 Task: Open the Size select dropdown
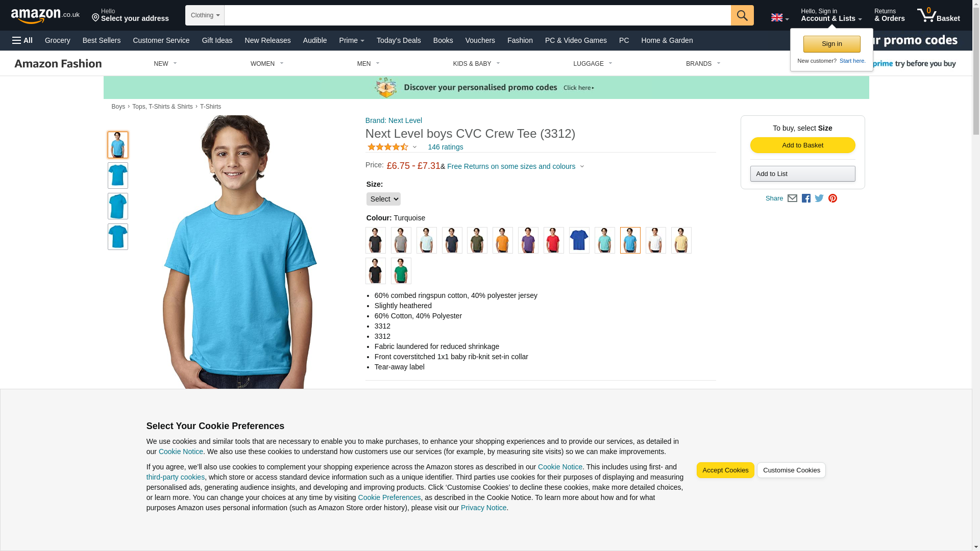(x=383, y=199)
